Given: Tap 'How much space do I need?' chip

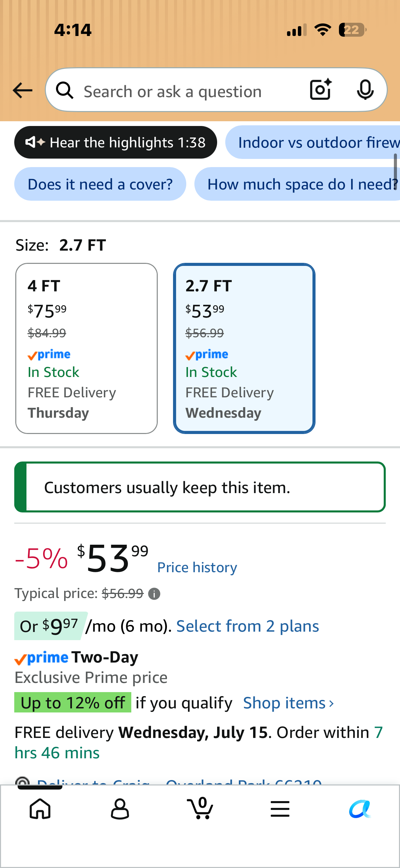Looking at the screenshot, I should 297,184.
